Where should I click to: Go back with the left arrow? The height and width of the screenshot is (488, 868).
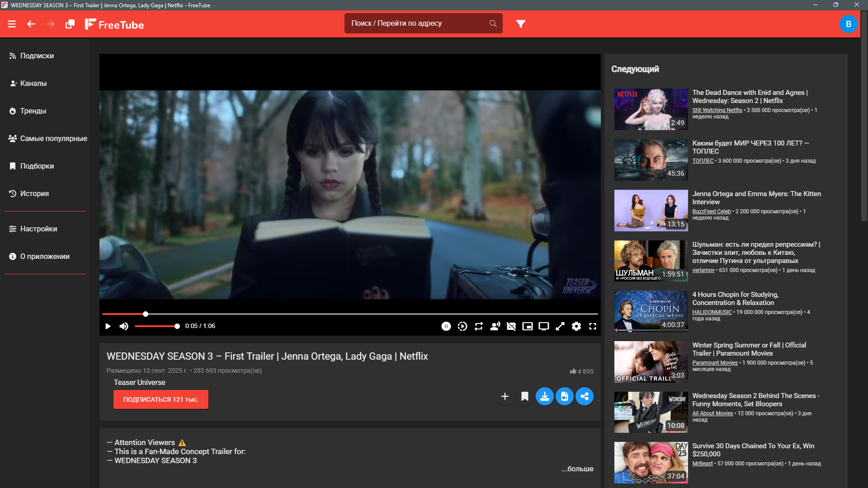click(x=31, y=24)
